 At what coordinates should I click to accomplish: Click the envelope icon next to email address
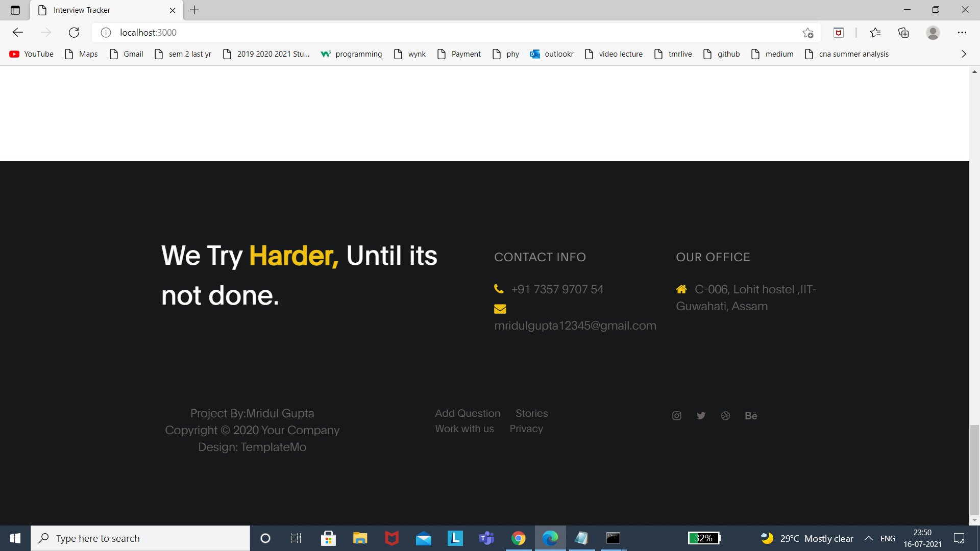click(500, 309)
